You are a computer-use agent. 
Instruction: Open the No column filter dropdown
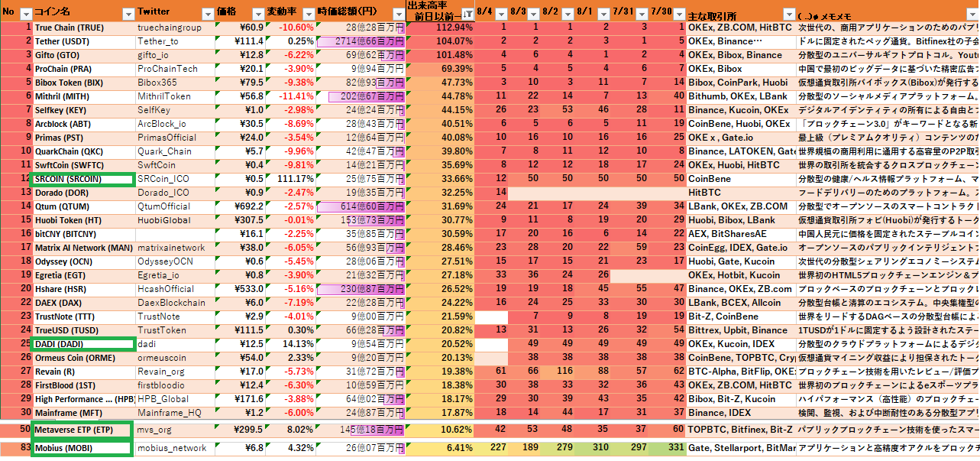pos(26,14)
